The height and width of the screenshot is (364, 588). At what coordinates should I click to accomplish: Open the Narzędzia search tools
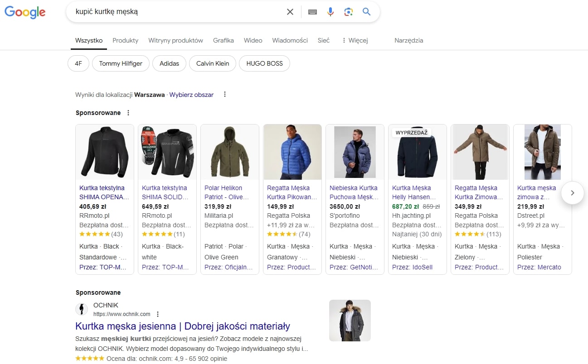(408, 40)
